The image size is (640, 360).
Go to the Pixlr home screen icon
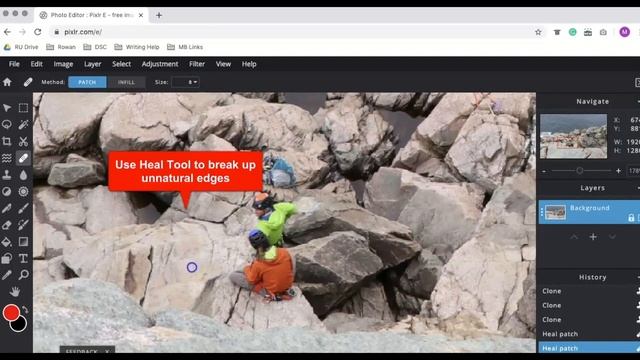click(x=7, y=82)
